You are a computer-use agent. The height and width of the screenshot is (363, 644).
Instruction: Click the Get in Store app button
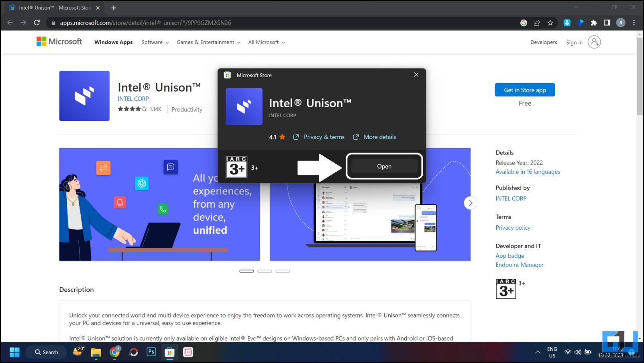[524, 90]
